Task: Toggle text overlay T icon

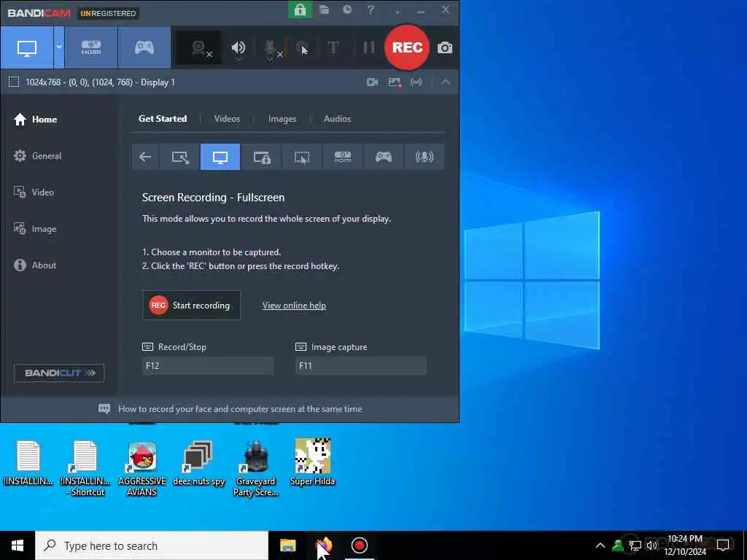Action: pos(333,47)
